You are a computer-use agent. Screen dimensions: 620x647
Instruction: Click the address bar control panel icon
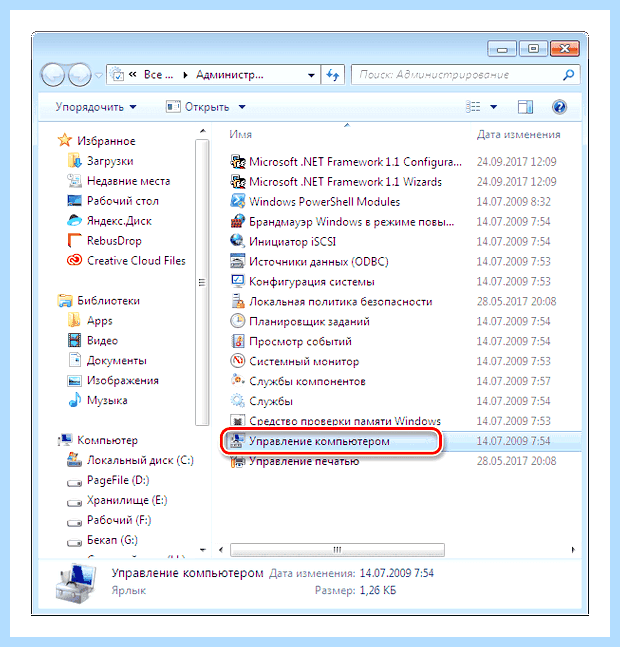point(117,75)
